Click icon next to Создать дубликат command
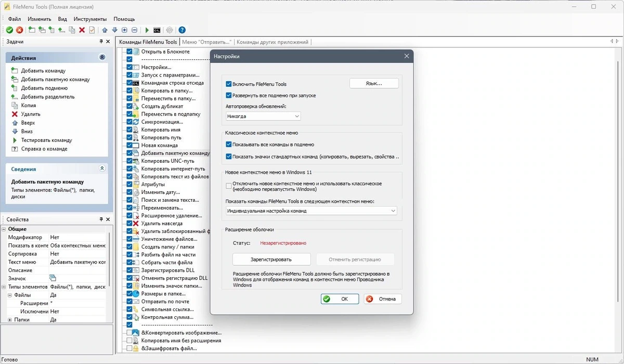Viewport: 624px width, 364px height. 136,106
